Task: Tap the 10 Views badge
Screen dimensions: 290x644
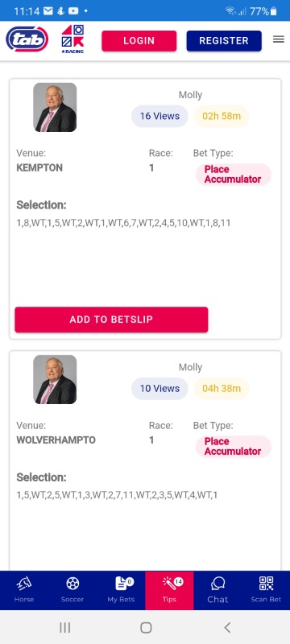Action: 159,388
